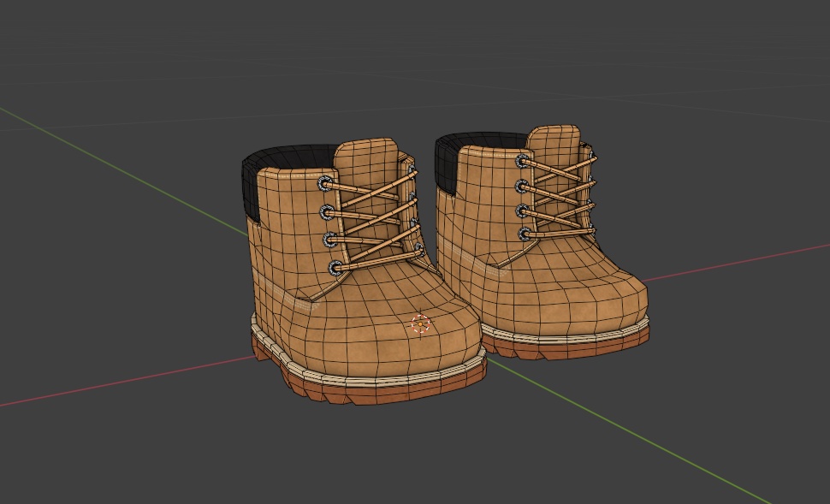The height and width of the screenshot is (504, 830).
Task: Select the lowest metal eyelet on left boot
Action: click(x=335, y=268)
